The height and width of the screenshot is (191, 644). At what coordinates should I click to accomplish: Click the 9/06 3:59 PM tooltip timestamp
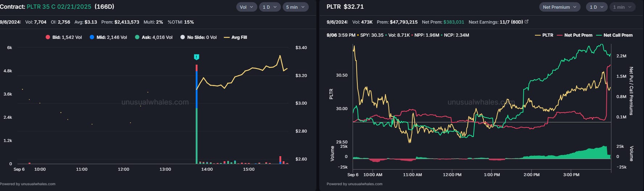(341, 35)
